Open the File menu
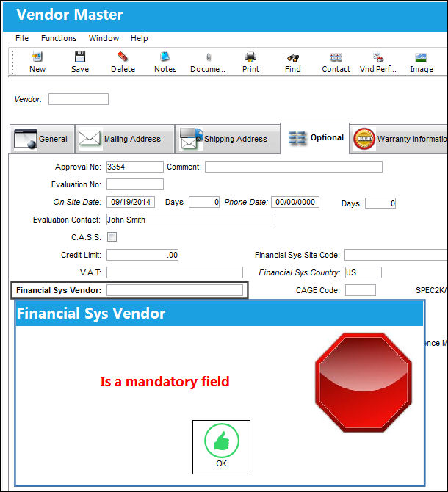This screenshot has height=492, width=448. click(22, 38)
